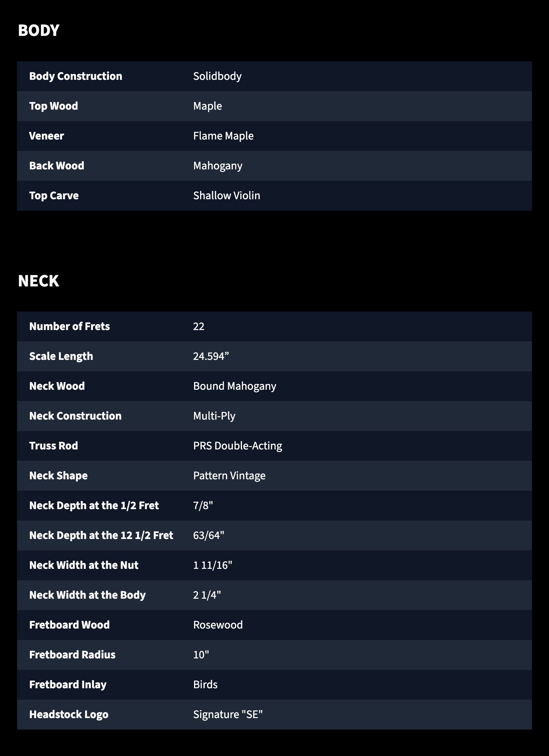Screen dimensions: 549x756
Task: Select the Signature "SE" headstock logo value
Action: (x=228, y=714)
